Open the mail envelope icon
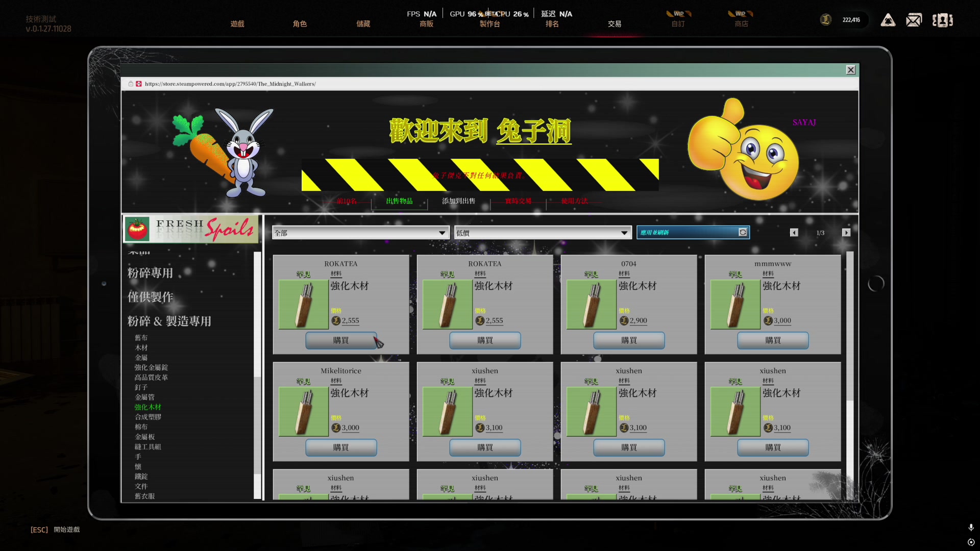The width and height of the screenshot is (980, 551). [914, 20]
